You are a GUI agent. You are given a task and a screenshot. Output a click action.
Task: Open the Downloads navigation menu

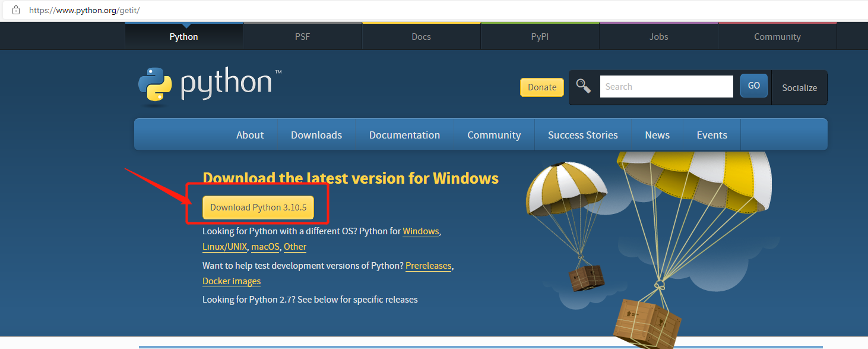coord(316,135)
